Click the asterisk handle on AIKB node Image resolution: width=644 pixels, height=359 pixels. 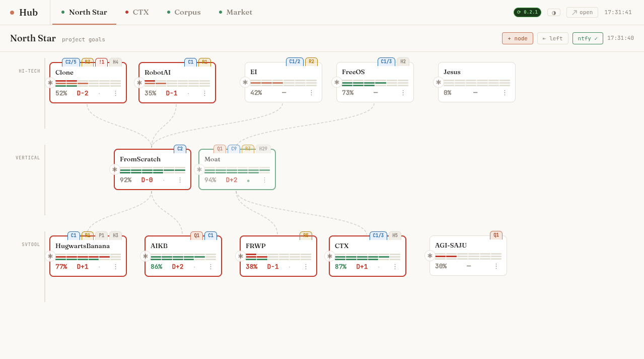146,256
